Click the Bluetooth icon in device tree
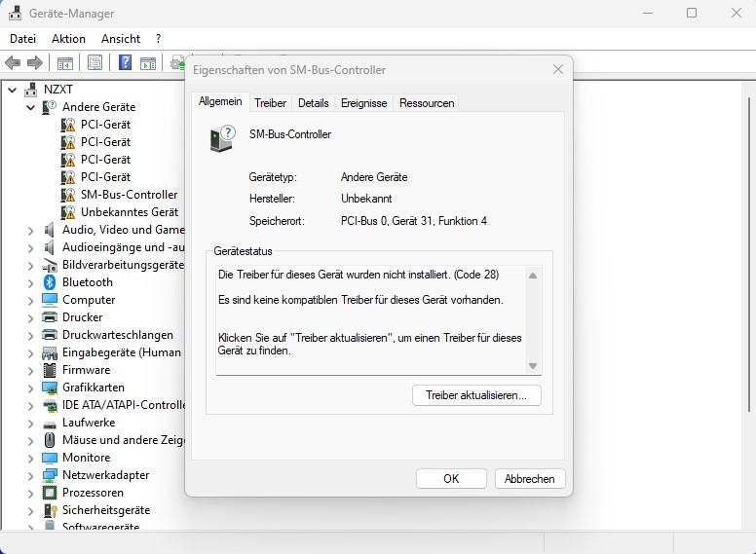The image size is (756, 554). point(49,282)
